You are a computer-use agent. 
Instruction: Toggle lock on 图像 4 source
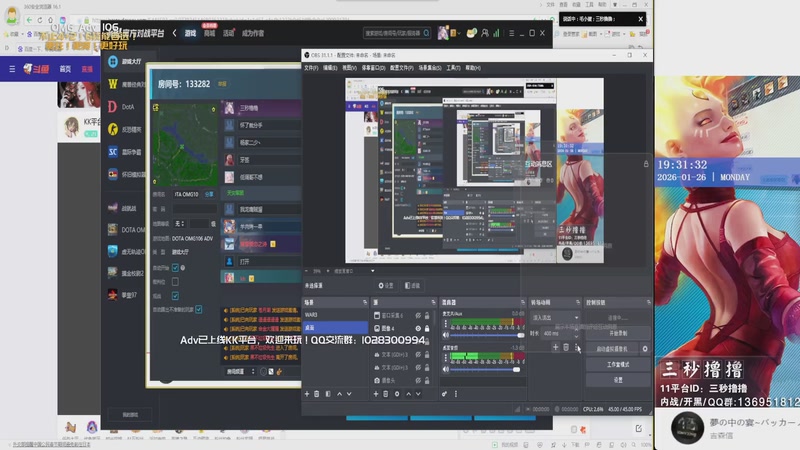tap(427, 329)
